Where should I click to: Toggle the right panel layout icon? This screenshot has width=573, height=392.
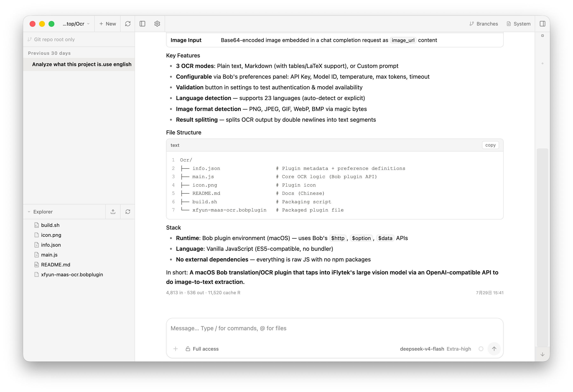pos(542,24)
